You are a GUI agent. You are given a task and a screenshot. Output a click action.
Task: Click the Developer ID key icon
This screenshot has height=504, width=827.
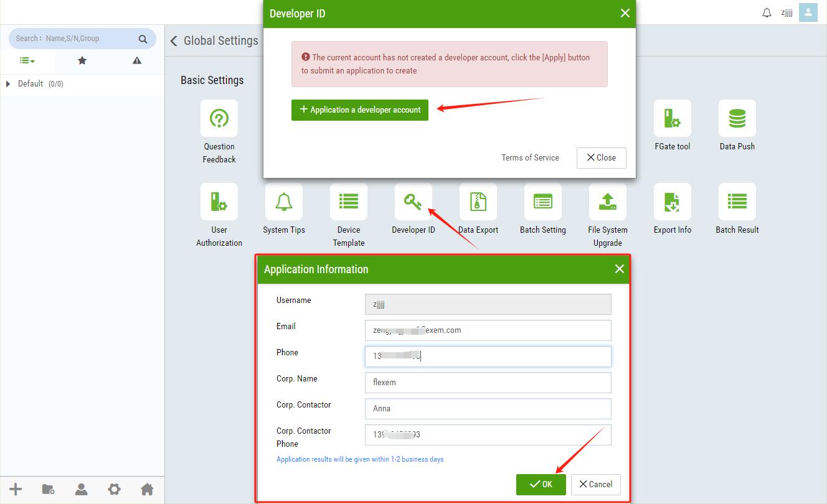tap(413, 202)
